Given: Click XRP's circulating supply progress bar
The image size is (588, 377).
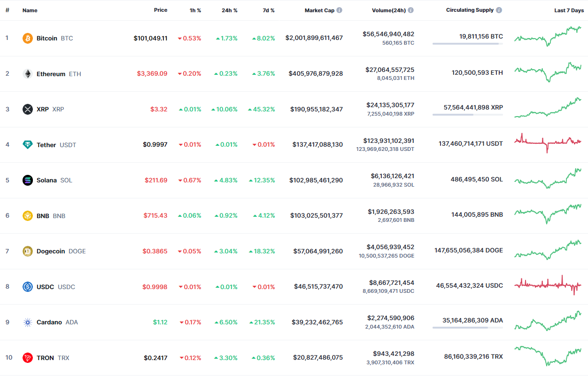Looking at the screenshot, I should (468, 115).
